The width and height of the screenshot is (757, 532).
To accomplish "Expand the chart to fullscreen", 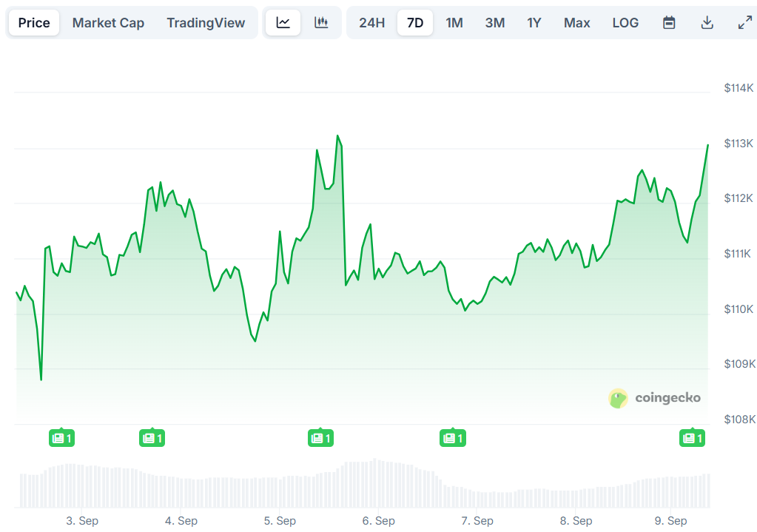I will click(x=745, y=23).
